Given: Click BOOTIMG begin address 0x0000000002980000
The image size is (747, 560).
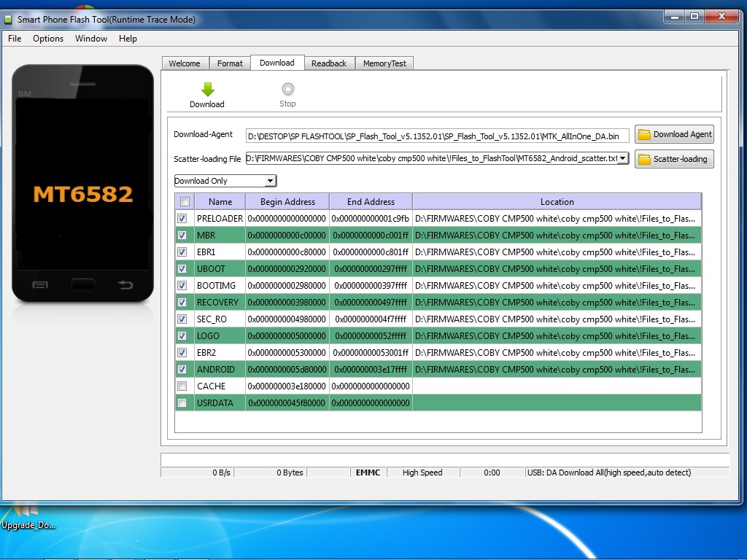Looking at the screenshot, I should (x=287, y=285).
